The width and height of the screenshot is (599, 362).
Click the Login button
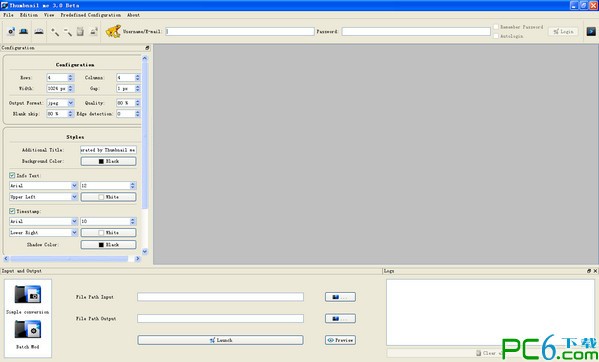(x=563, y=31)
